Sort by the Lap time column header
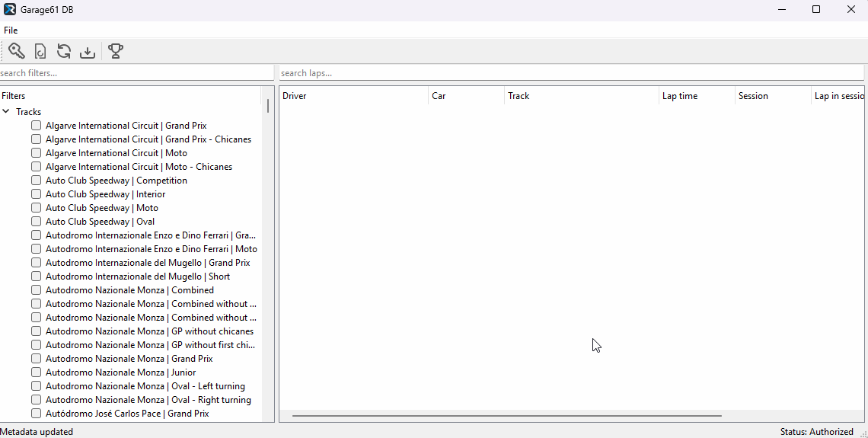Viewport: 868px width, 438px height. pyautogui.click(x=696, y=96)
